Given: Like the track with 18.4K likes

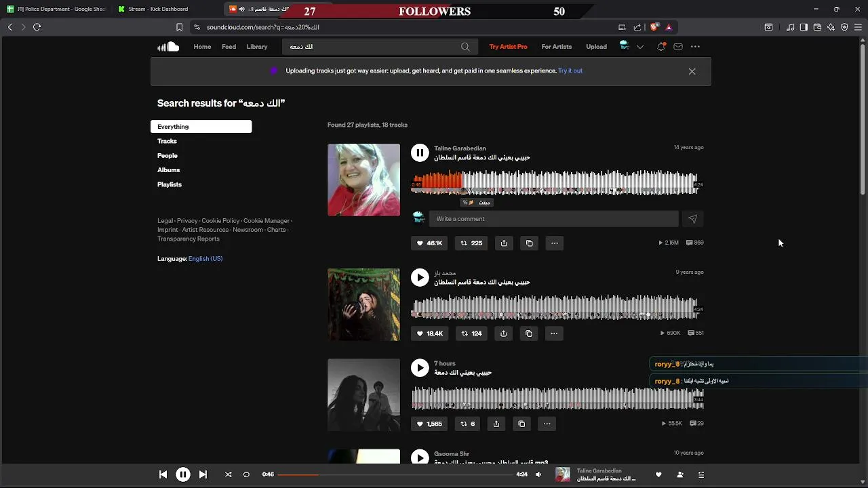Looking at the screenshot, I should pos(429,333).
